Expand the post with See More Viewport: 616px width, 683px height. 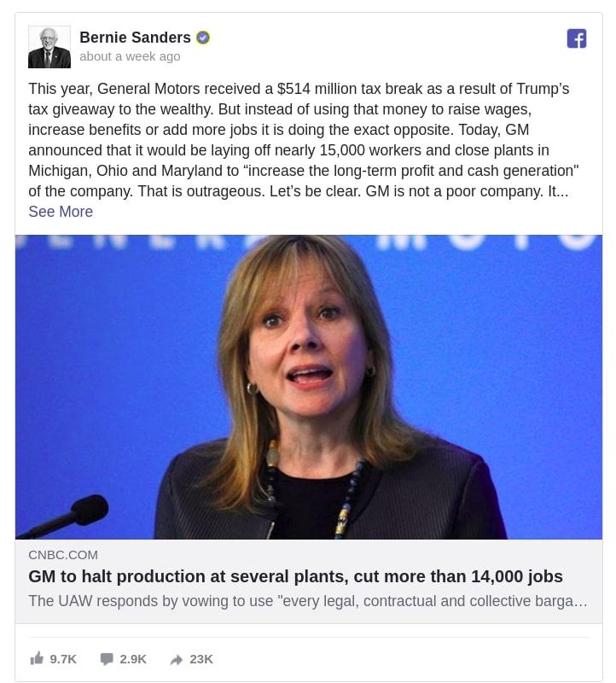pyautogui.click(x=61, y=212)
